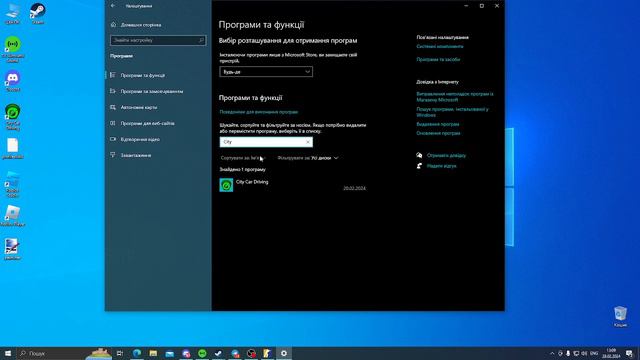
Task: Open the help link about finding programs installed in Windows
Action: tap(452, 112)
